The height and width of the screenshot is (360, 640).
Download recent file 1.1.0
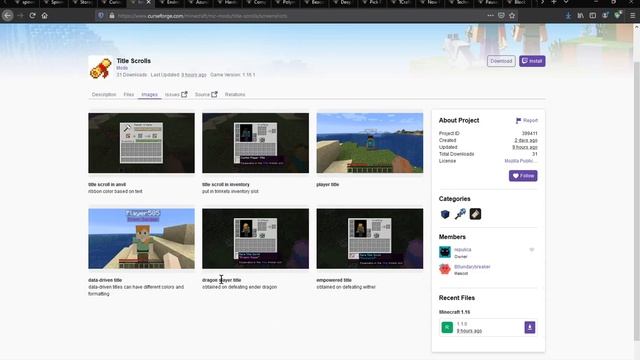pyautogui.click(x=529, y=327)
